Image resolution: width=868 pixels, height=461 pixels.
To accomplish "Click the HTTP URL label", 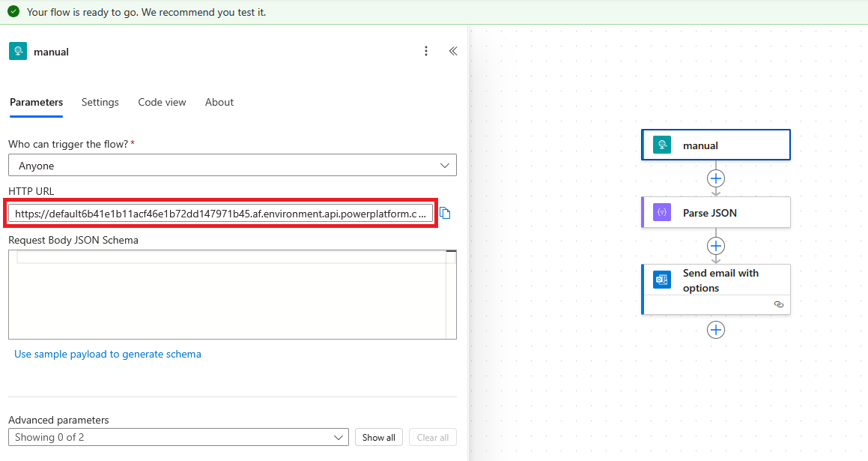I will pyautogui.click(x=31, y=191).
